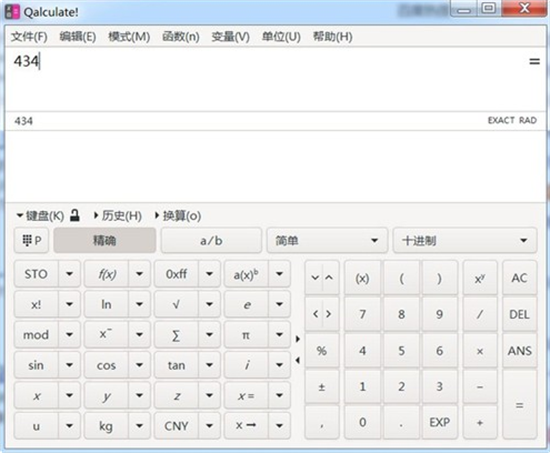Click the f(x) function button
550x453 pixels.
[107, 274]
